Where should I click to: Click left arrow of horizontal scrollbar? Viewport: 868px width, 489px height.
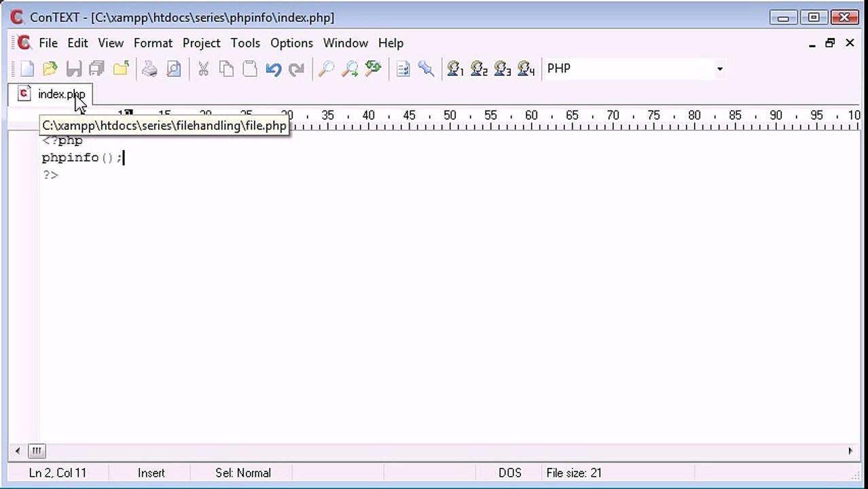(18, 451)
